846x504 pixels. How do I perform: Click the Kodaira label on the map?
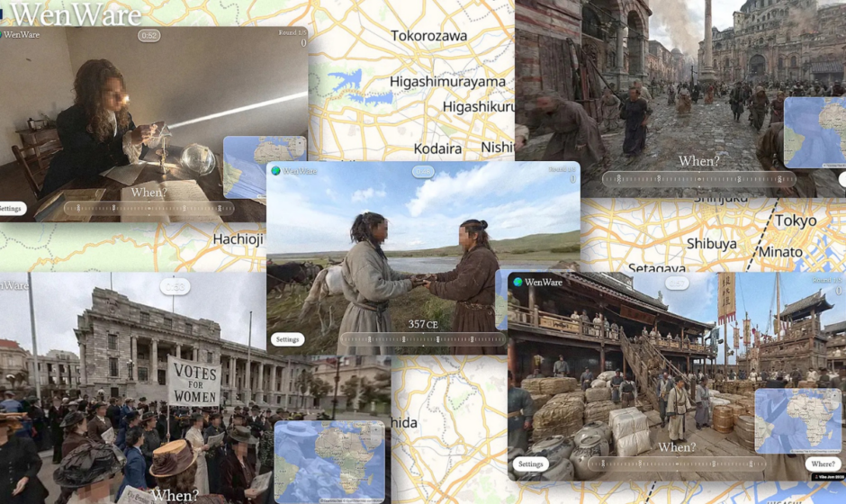(x=437, y=148)
